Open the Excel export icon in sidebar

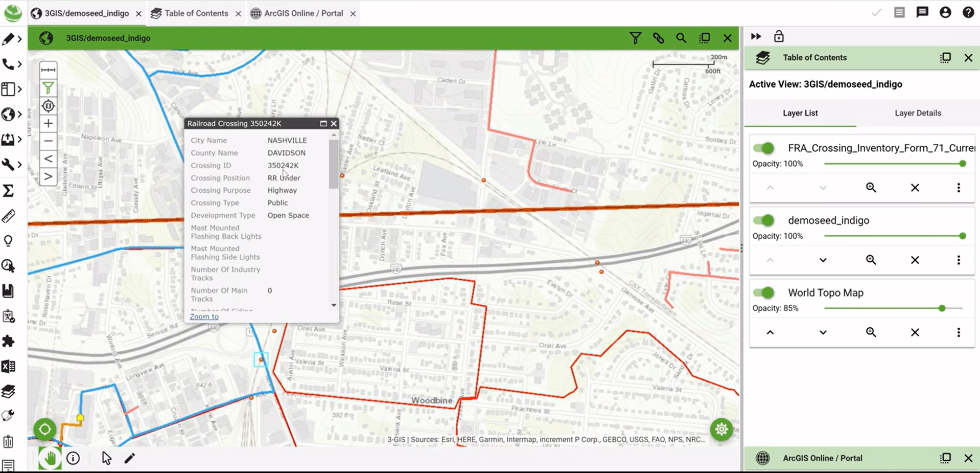coord(8,367)
